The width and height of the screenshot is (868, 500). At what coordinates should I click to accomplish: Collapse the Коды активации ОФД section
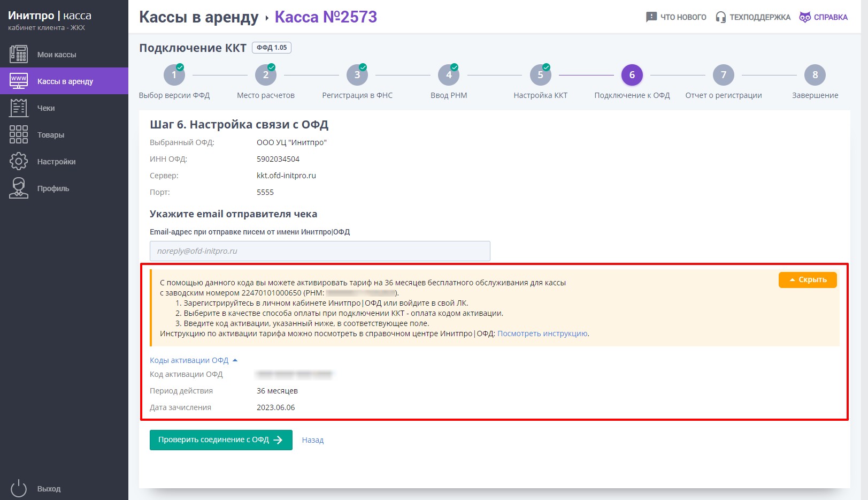[194, 360]
